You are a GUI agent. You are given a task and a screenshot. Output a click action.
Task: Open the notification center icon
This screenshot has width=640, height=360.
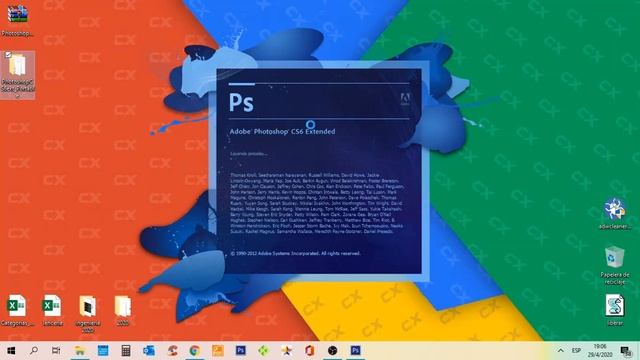[x=626, y=351]
